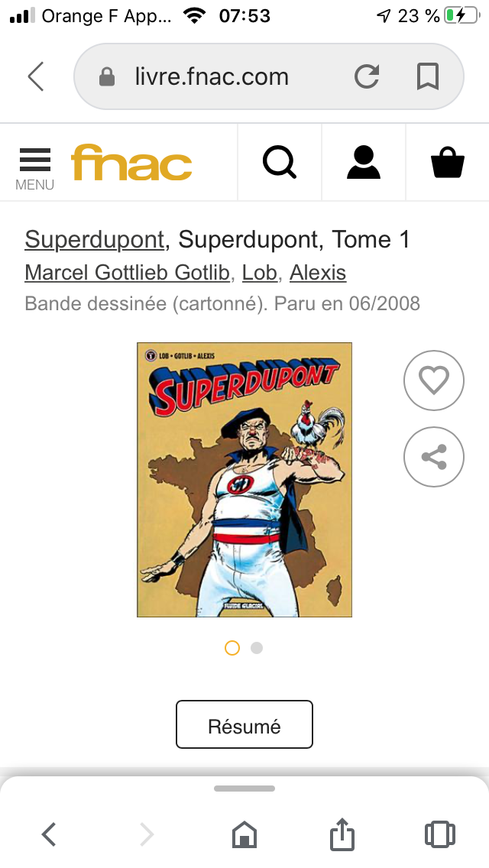Tap the Superdupont cover image
This screenshot has height=868, width=489.
coord(244,479)
